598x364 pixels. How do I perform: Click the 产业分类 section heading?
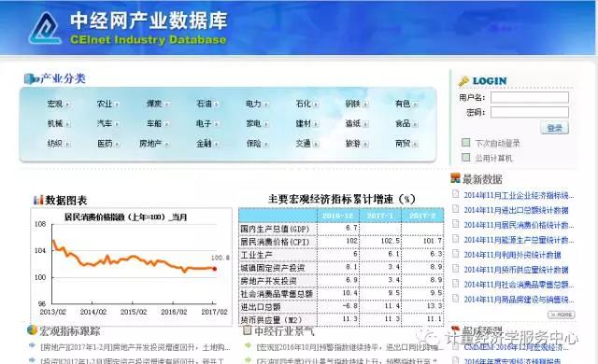click(x=63, y=78)
